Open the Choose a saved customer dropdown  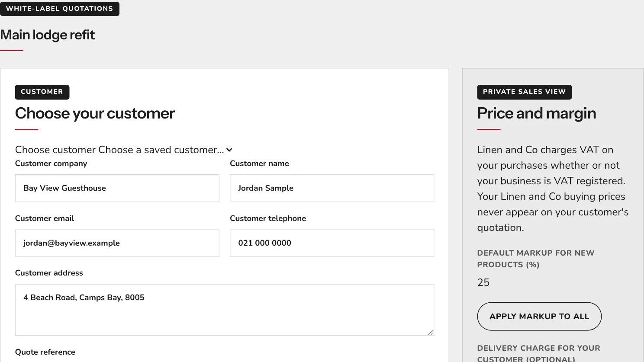tap(165, 150)
